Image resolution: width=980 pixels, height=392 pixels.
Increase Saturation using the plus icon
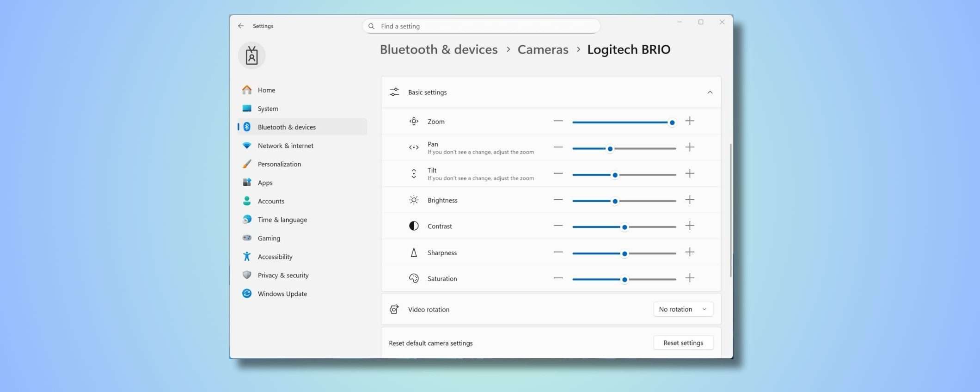(x=689, y=278)
